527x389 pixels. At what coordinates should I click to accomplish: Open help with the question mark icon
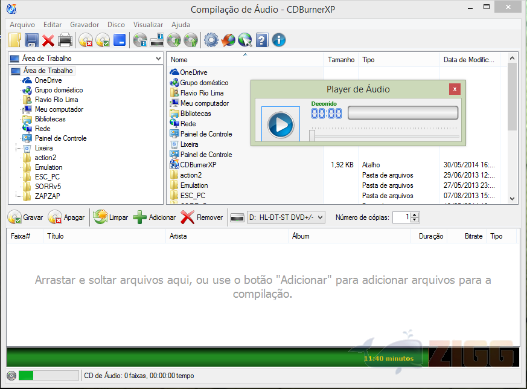click(262, 40)
